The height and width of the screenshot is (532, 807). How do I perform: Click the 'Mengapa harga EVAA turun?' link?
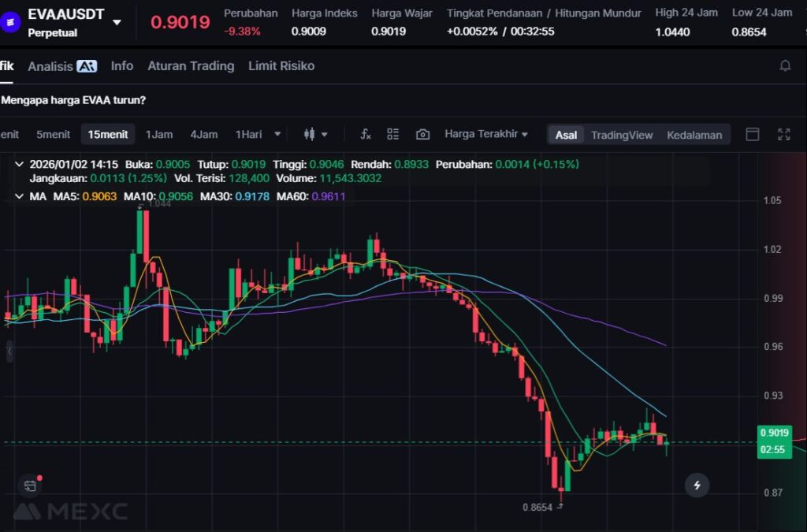point(73,100)
